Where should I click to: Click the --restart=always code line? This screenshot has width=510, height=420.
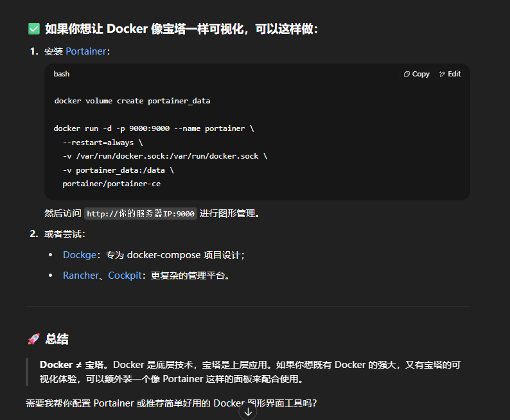[102, 143]
